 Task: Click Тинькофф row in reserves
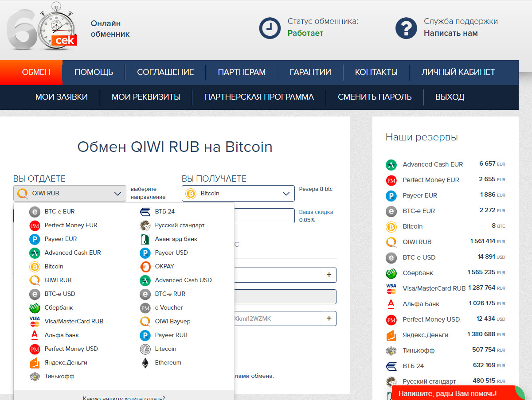[x=445, y=350]
